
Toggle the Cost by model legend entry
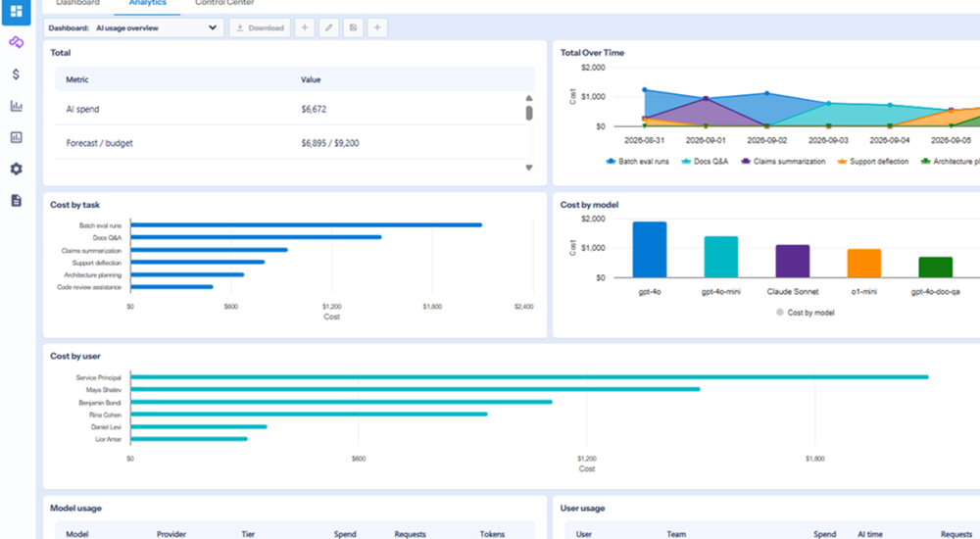[805, 313]
